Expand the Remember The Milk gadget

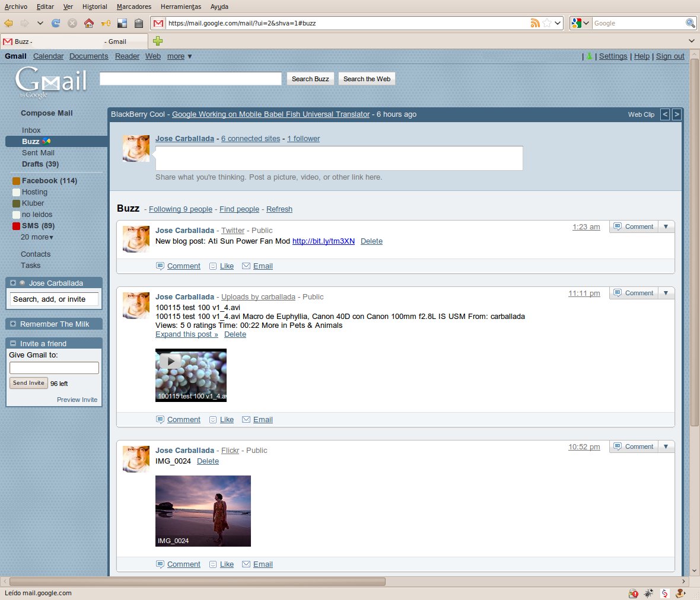[13, 324]
